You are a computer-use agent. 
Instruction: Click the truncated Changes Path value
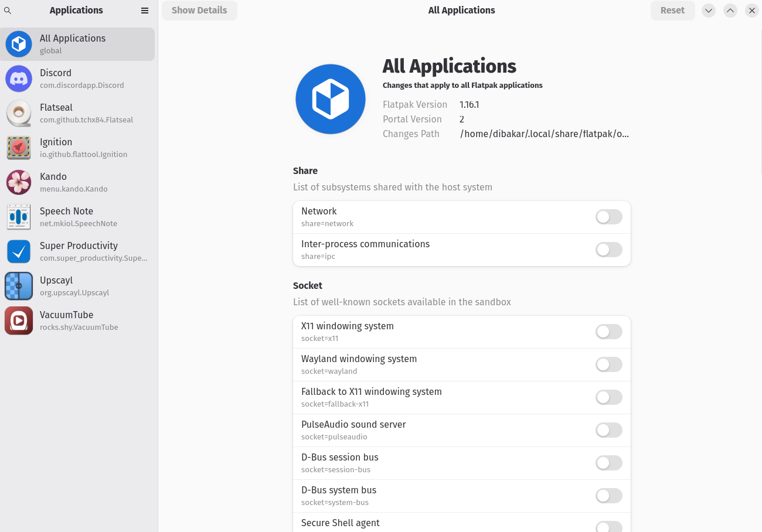[x=544, y=134]
